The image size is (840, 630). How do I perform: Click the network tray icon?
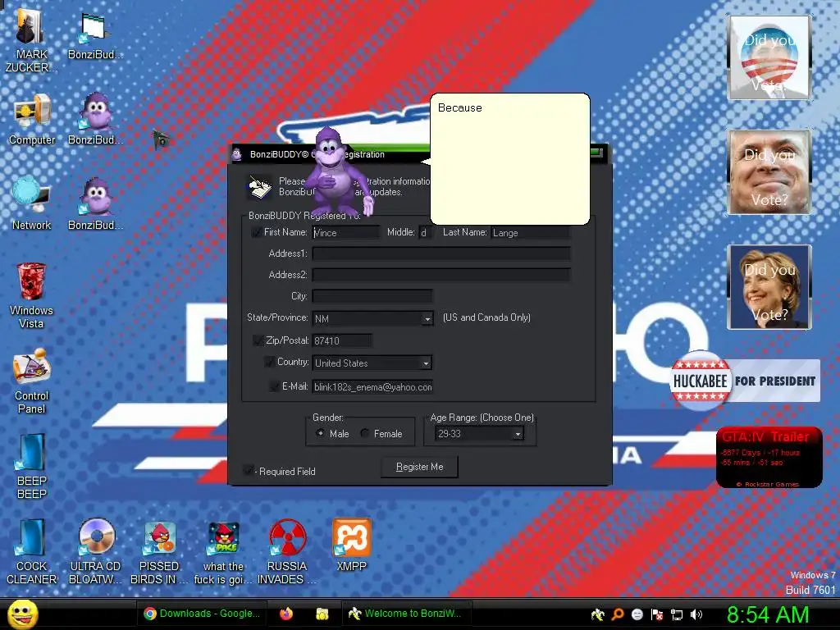(x=677, y=615)
